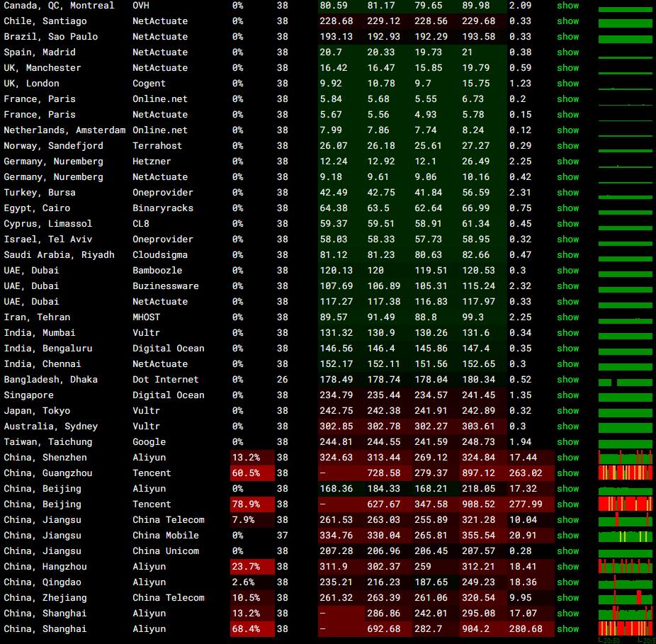
Task: Click the latency graph for Bangladesh, Dhaka
Action: point(625,382)
